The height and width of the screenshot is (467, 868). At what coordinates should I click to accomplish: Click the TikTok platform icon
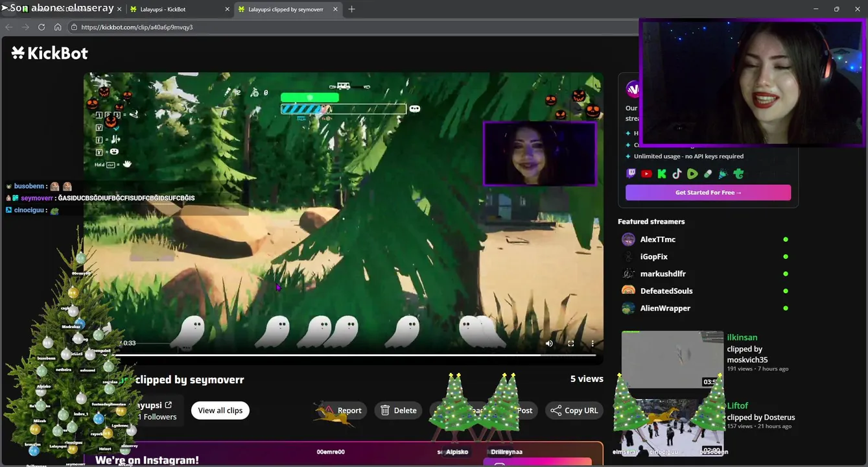pos(677,174)
